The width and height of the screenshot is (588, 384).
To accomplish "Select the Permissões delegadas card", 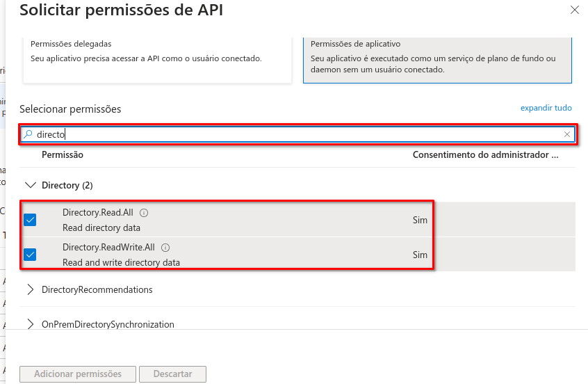I will click(x=156, y=58).
